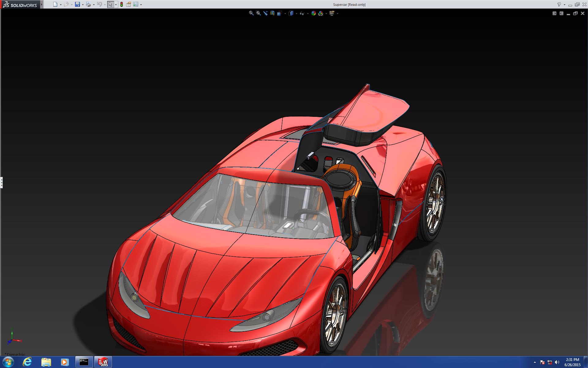588x368 pixels.
Task: Click the Print icon
Action: [88, 4]
